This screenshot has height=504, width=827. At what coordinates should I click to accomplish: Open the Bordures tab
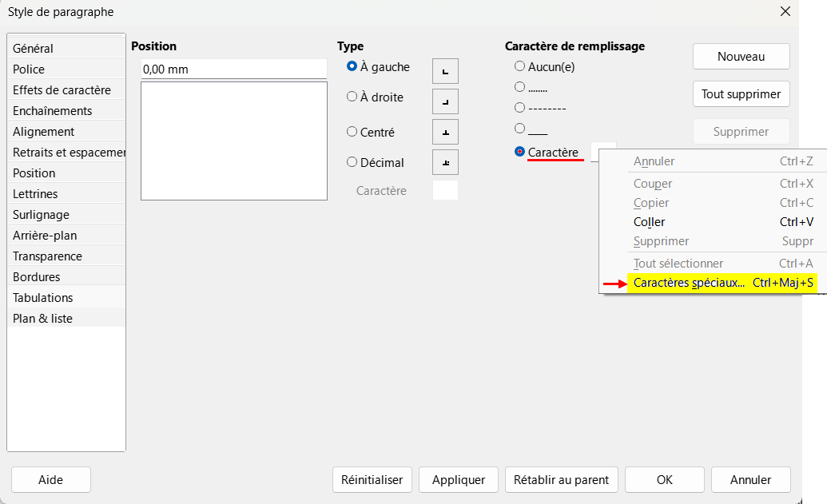(x=66, y=277)
